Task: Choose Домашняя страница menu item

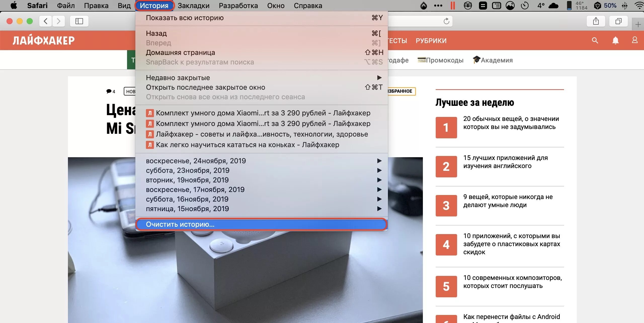Action: (x=262, y=53)
